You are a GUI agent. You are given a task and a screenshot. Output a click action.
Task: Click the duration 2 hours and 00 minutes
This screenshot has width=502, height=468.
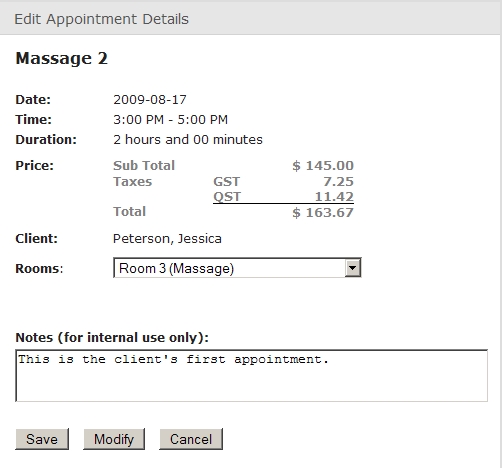point(188,140)
